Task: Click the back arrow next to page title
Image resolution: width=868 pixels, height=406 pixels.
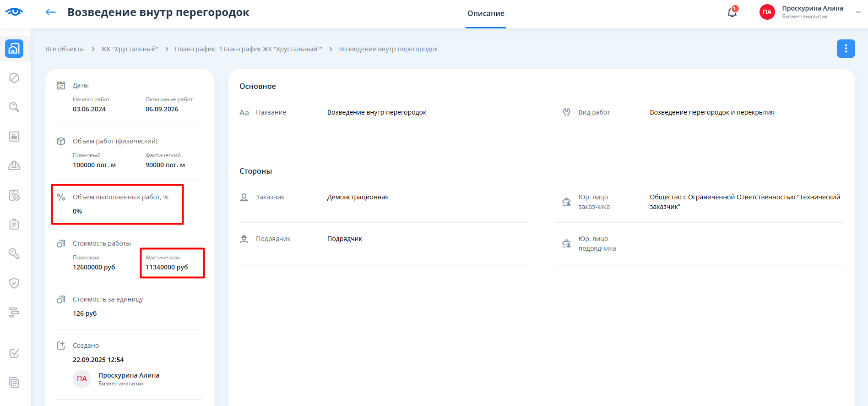Action: [50, 12]
